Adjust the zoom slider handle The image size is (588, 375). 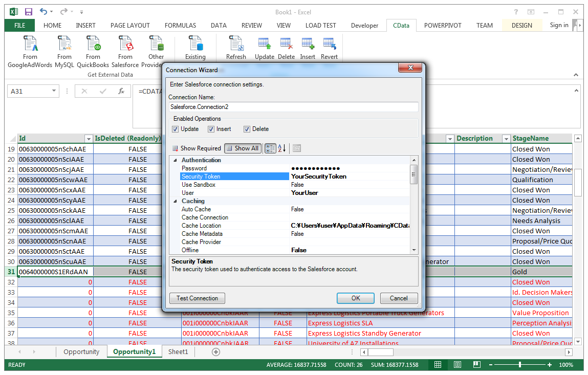click(x=520, y=365)
